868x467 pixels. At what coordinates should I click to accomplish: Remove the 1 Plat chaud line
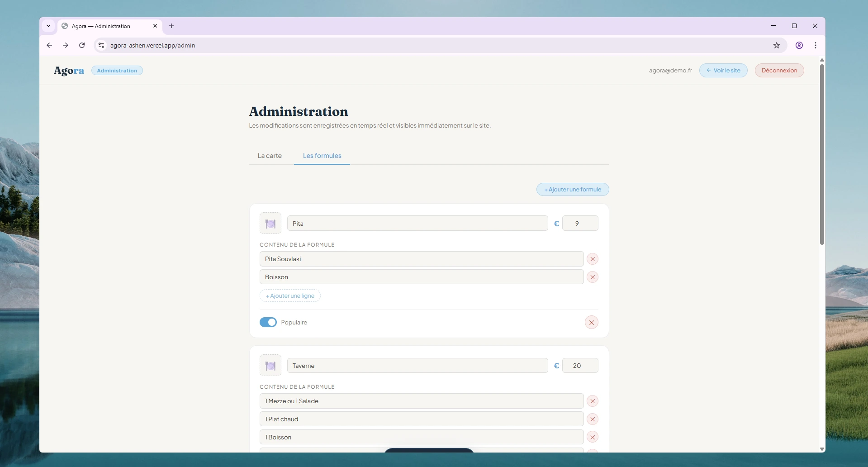(x=593, y=419)
